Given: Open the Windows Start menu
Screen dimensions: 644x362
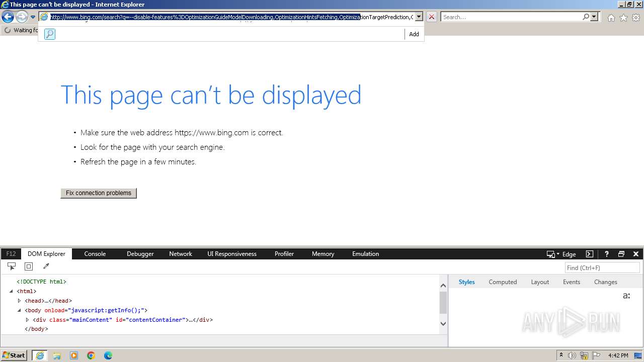Looking at the screenshot, I should pyautogui.click(x=14, y=355).
